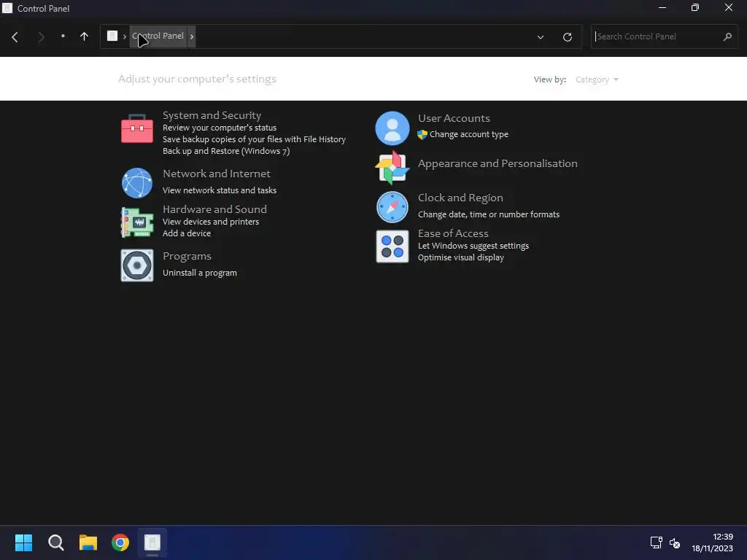Open the User Accounts avatar icon
The height and width of the screenshot is (560, 747).
coord(392,128)
